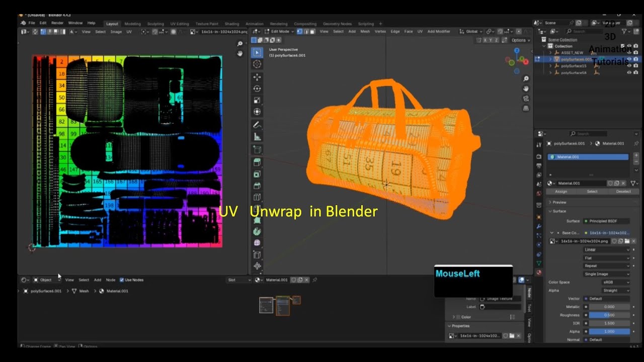
Task: Open the Linear interpolation dropdown
Action: (x=606, y=249)
